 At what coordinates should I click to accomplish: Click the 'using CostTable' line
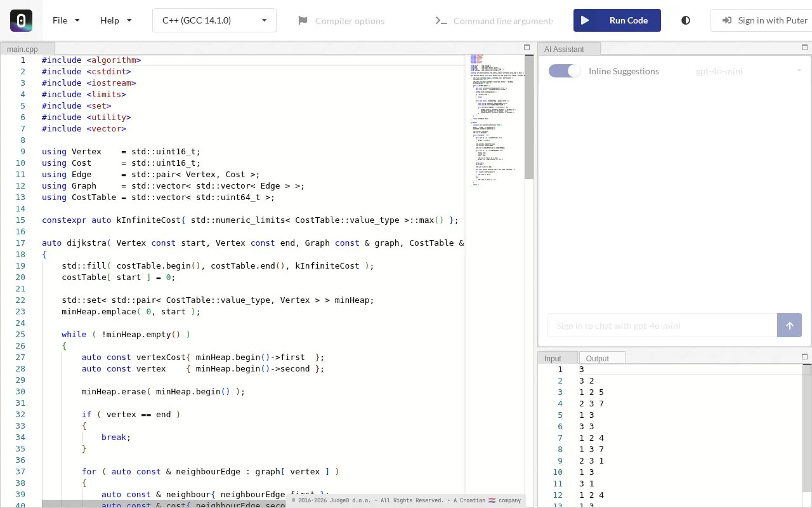(x=158, y=197)
